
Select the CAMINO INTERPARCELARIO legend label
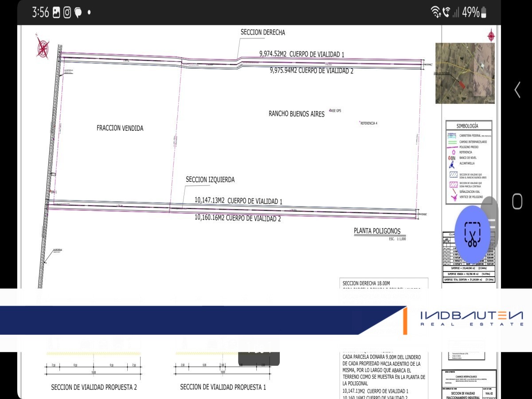(x=473, y=142)
